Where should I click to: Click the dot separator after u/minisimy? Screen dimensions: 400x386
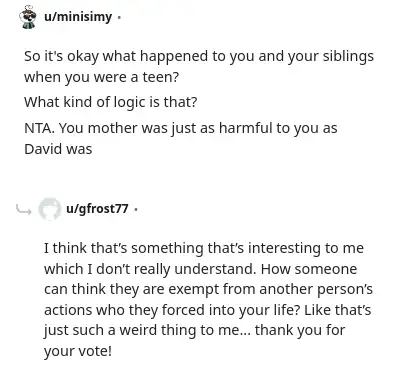[x=119, y=17]
